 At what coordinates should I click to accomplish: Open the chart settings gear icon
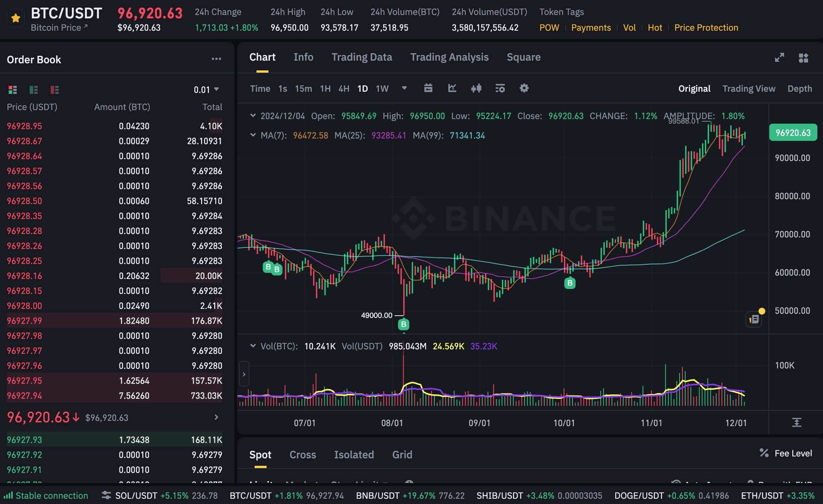click(x=524, y=88)
